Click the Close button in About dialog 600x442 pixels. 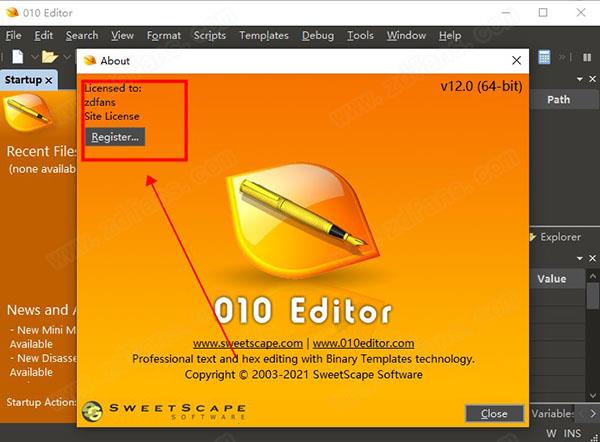(x=494, y=414)
